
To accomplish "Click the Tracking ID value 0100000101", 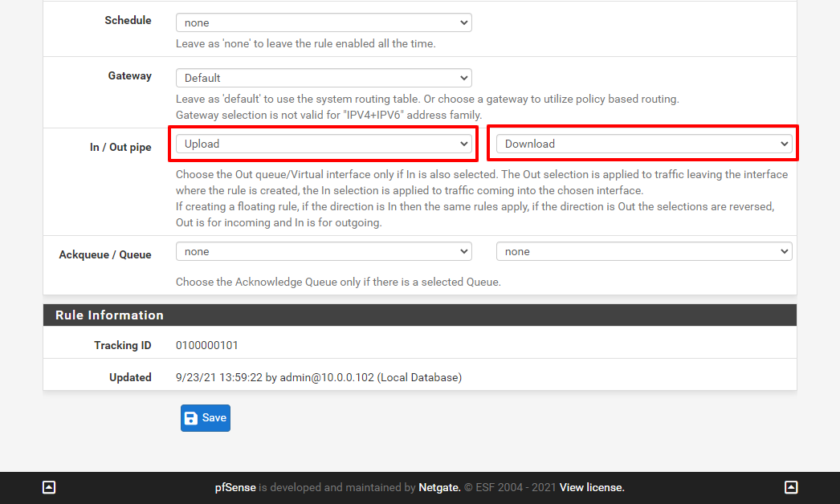I will (207, 345).
